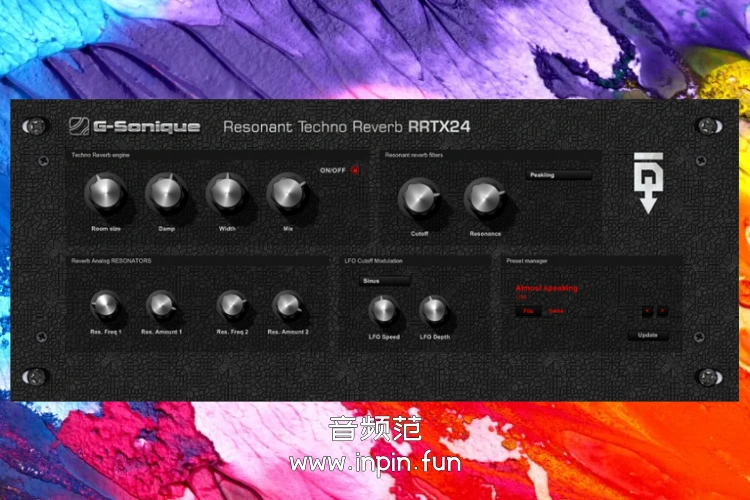Turn the LFO Speed knob
Screen dimensions: 750x500
(x=384, y=311)
